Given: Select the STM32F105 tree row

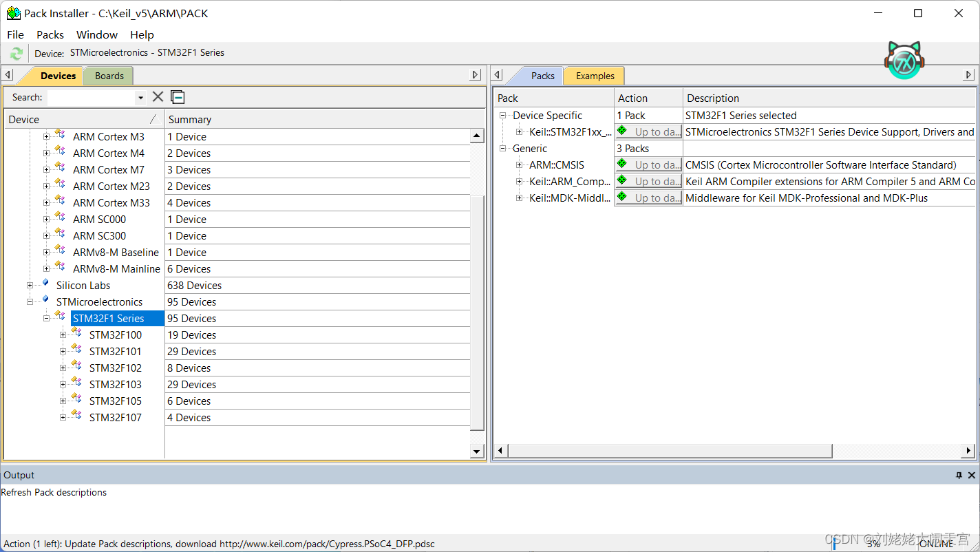Looking at the screenshot, I should pos(116,401).
